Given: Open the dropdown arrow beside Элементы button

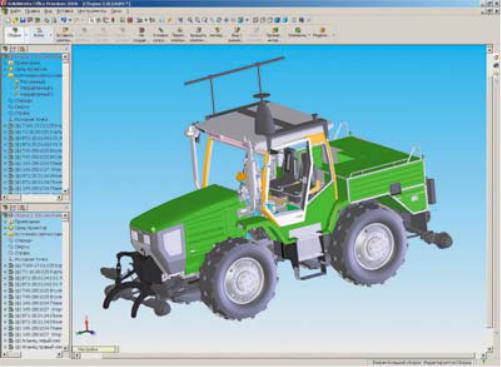Looking at the screenshot, I should [x=309, y=35].
